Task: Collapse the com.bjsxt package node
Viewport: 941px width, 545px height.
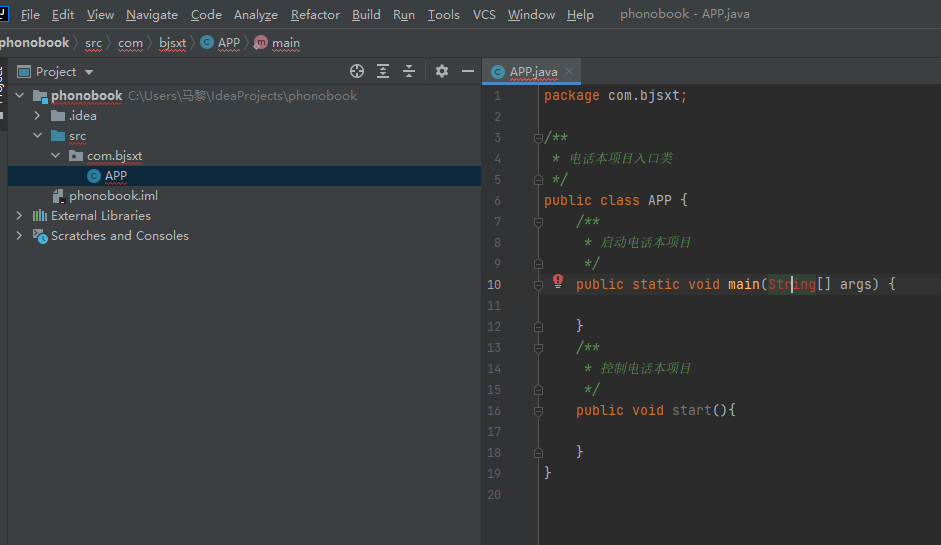Action: [55, 155]
